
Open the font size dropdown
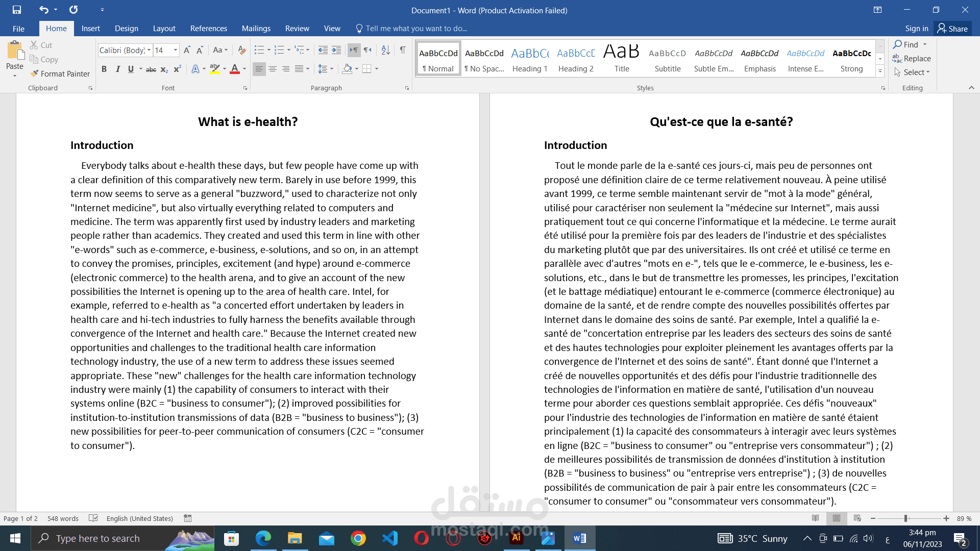[175, 50]
